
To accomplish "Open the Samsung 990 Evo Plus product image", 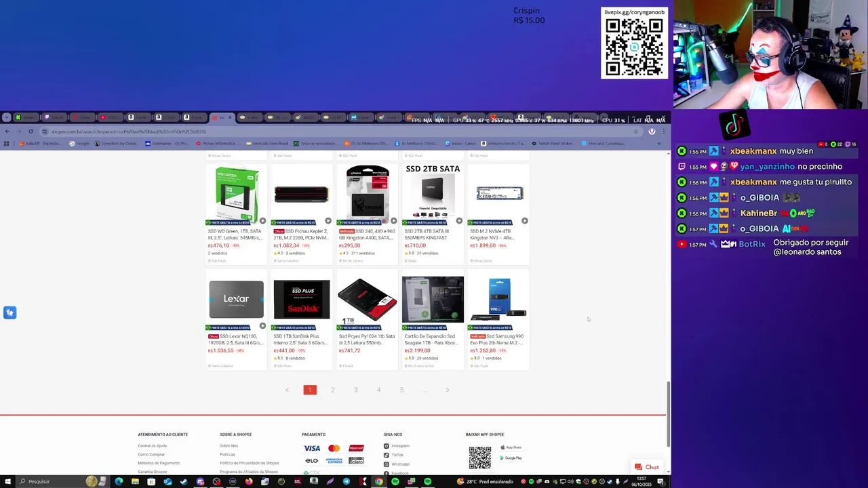I will click(498, 300).
